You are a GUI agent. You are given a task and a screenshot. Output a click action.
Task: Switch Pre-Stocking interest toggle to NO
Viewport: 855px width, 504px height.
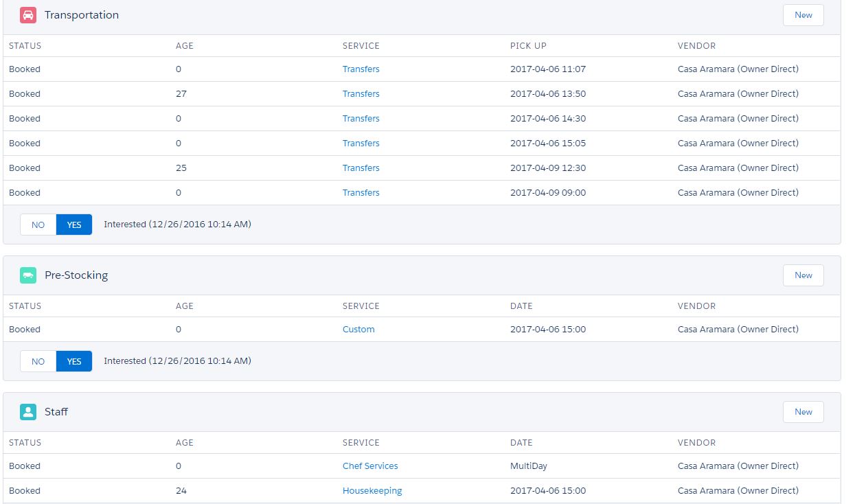38,361
